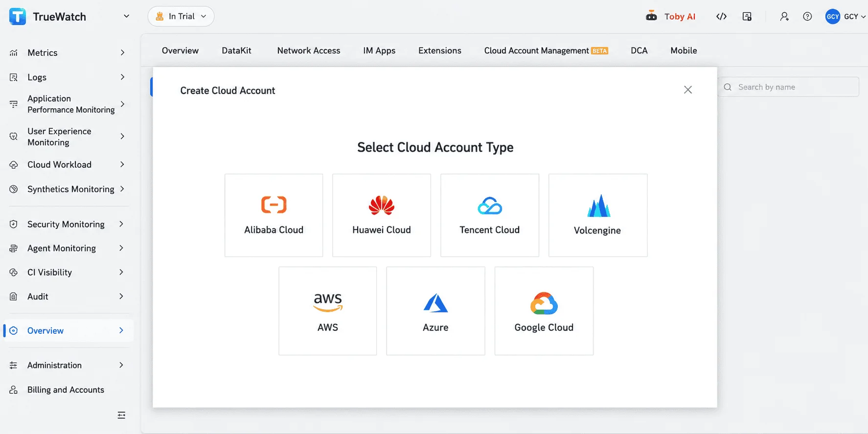
Task: Click the GCY avatar circle
Action: pos(833,17)
